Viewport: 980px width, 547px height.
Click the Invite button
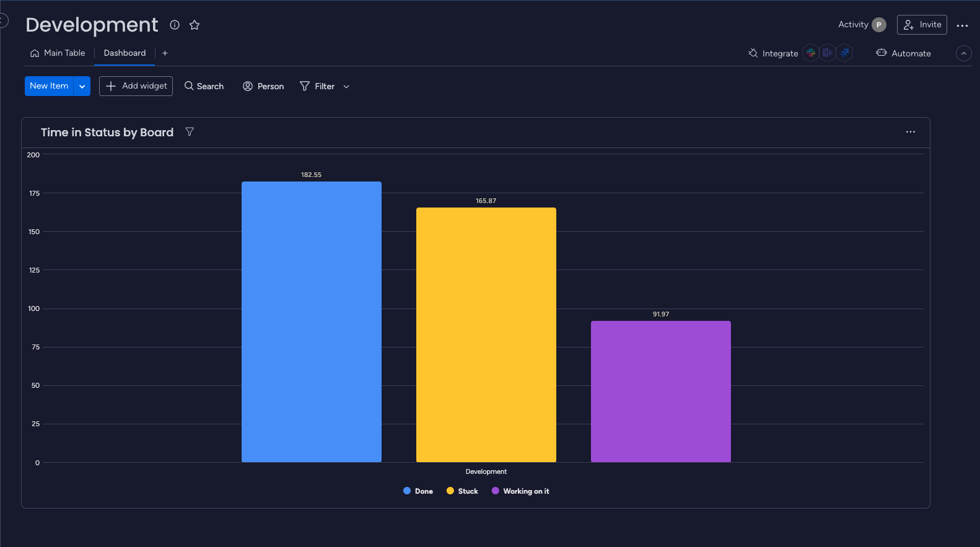pos(921,25)
